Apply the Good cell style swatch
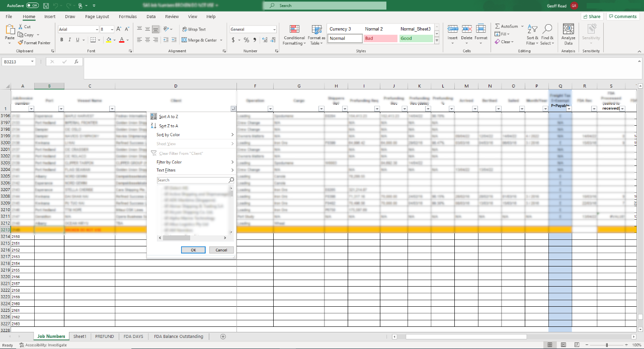644x349 pixels. click(416, 38)
